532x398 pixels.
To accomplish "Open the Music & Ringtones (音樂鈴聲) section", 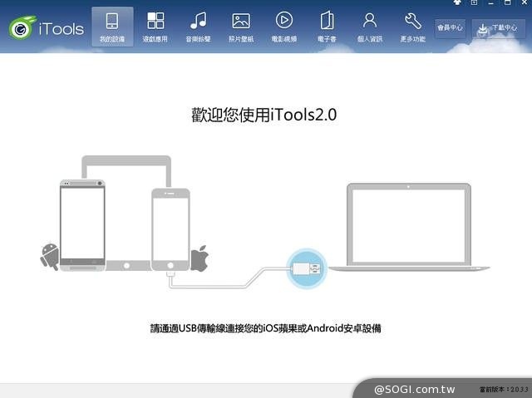I will (x=198, y=27).
